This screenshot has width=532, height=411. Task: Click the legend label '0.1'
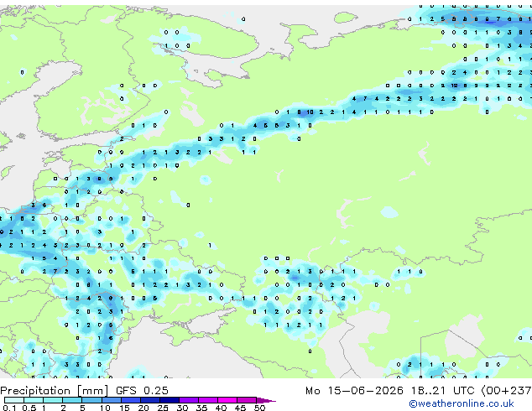coord(9,408)
